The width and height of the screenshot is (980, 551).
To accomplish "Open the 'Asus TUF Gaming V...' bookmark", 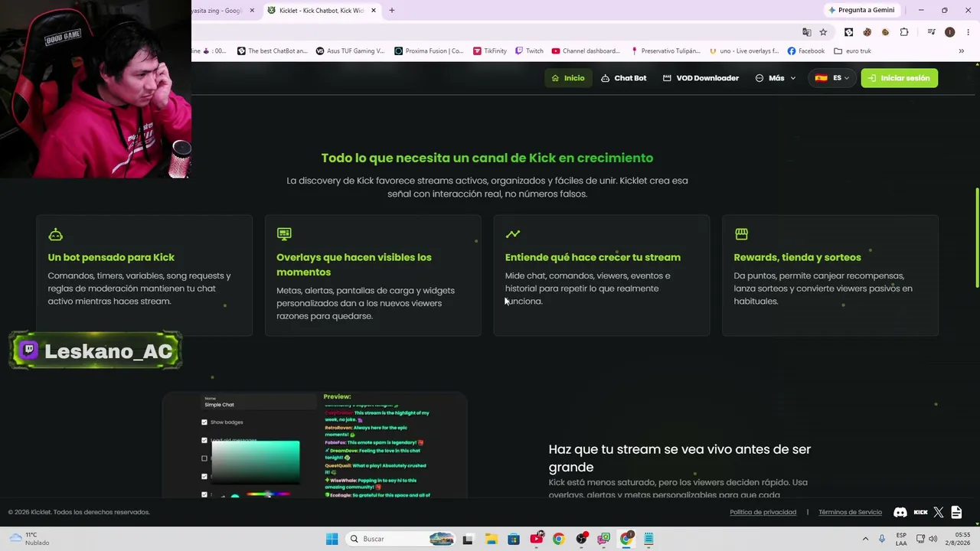I will [350, 51].
